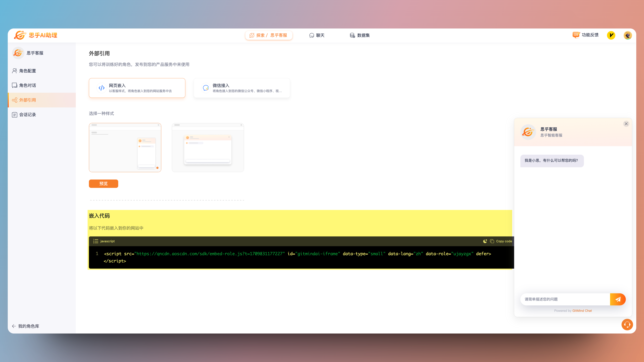The width and height of the screenshot is (644, 362).
Task: Click the yellow V membership badge
Action: coord(611,35)
